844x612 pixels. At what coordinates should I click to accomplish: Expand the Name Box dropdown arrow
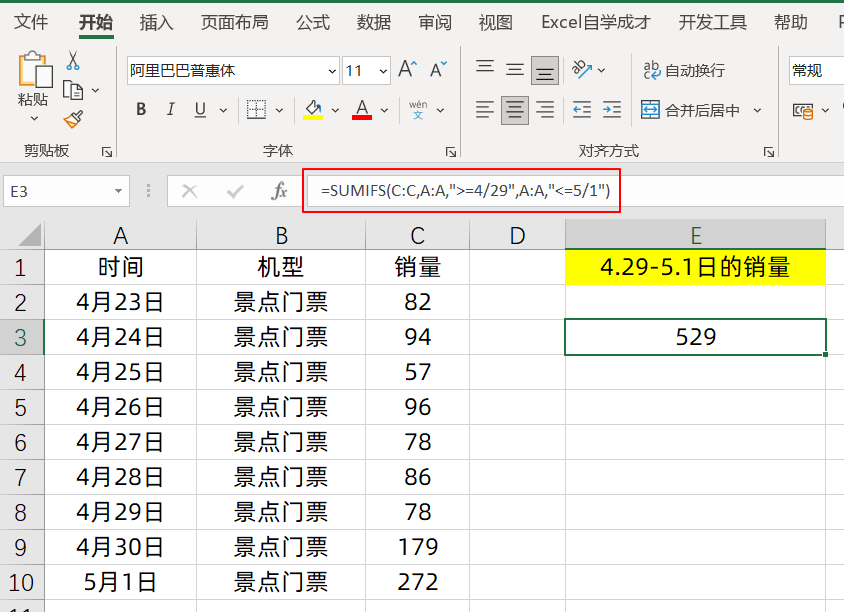pyautogui.click(x=118, y=191)
